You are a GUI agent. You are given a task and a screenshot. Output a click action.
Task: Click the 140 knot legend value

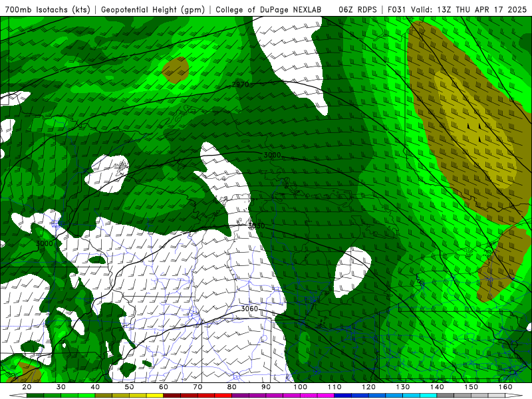[x=437, y=387]
